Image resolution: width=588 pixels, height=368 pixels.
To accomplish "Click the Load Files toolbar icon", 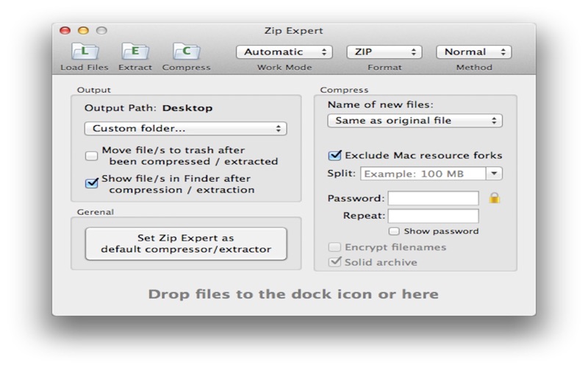I will 85,52.
